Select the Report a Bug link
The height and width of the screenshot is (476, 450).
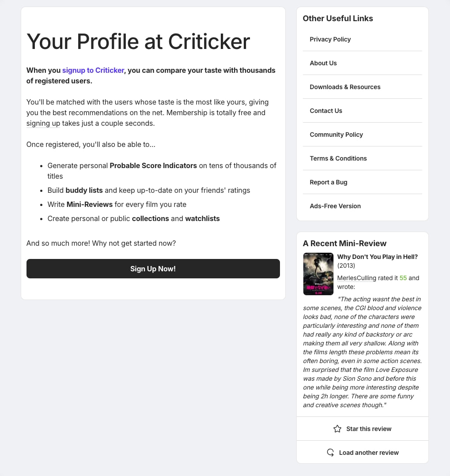pos(328,182)
